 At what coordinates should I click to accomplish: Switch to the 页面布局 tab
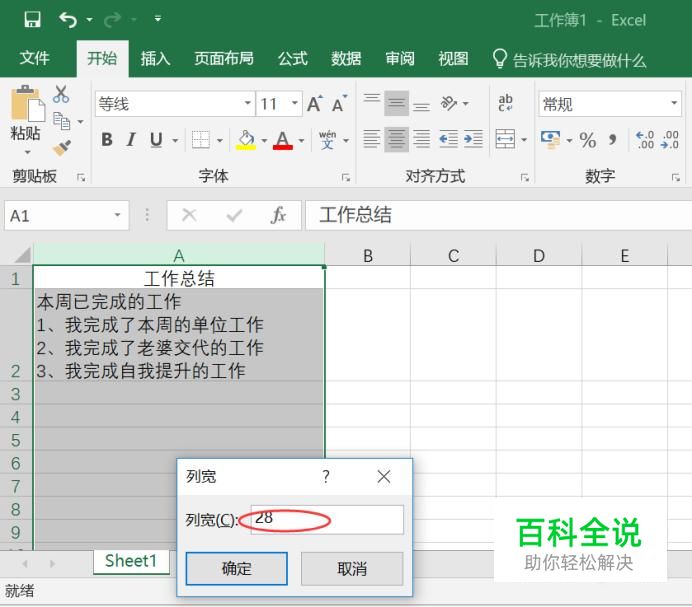pos(224,58)
